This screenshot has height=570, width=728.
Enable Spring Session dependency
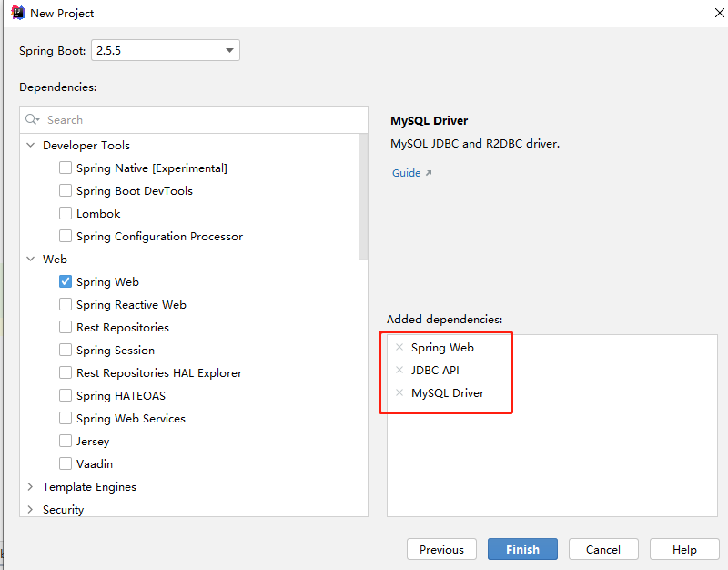pos(66,350)
